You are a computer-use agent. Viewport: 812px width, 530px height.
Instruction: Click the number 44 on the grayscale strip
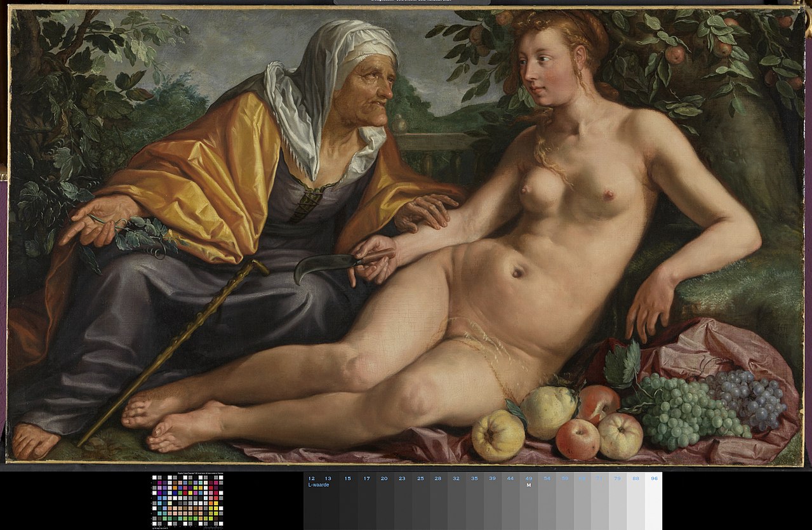pyautogui.click(x=510, y=478)
